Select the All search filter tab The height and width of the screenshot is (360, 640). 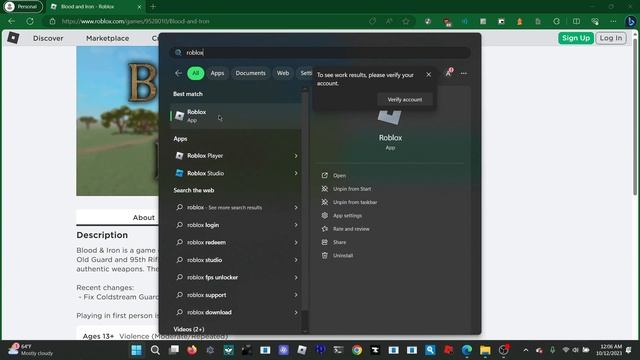(x=196, y=73)
